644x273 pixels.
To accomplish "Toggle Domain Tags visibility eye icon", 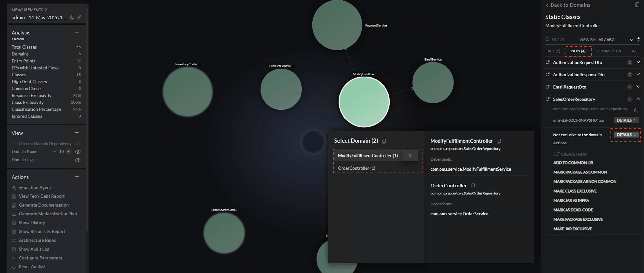I will click(x=78, y=160).
